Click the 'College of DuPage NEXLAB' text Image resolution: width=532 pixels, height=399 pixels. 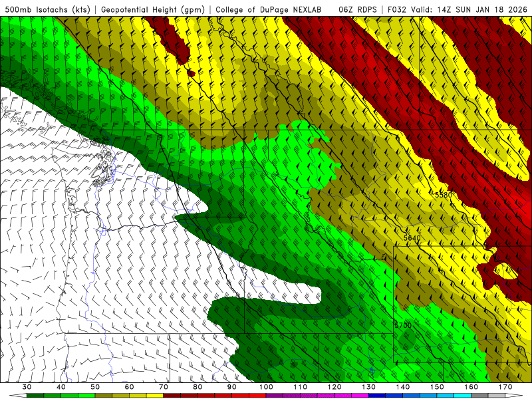point(269,9)
